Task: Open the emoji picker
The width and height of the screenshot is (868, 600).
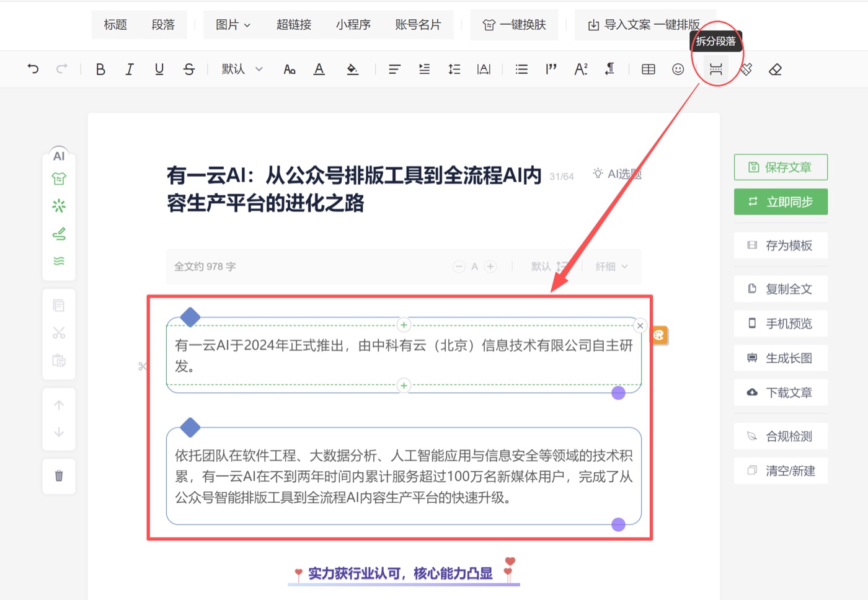Action: pos(678,69)
